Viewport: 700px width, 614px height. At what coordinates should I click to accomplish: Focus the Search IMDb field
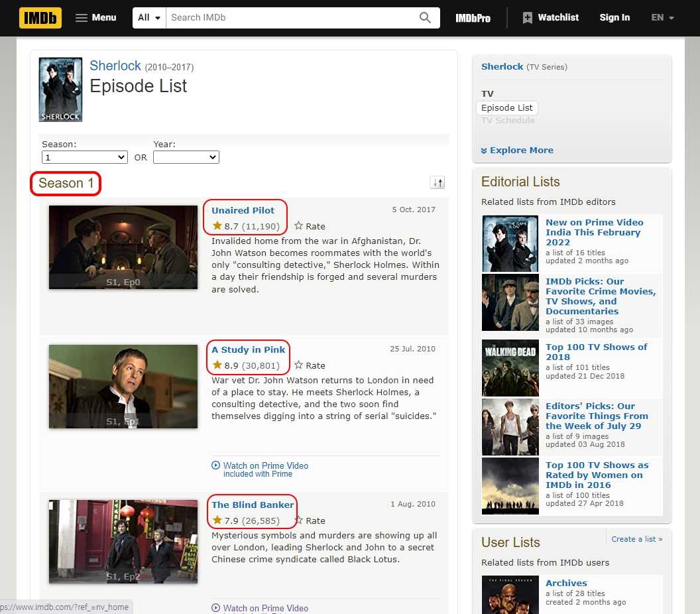[290, 18]
